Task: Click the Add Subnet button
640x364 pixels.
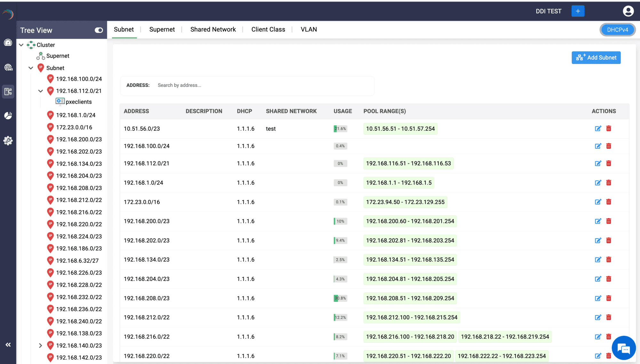Action: click(x=596, y=58)
